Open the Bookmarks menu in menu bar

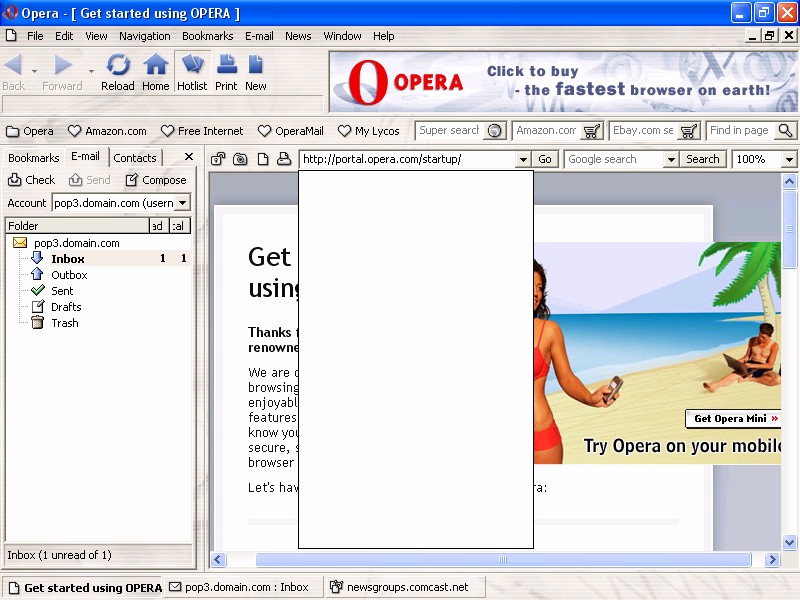(x=207, y=36)
